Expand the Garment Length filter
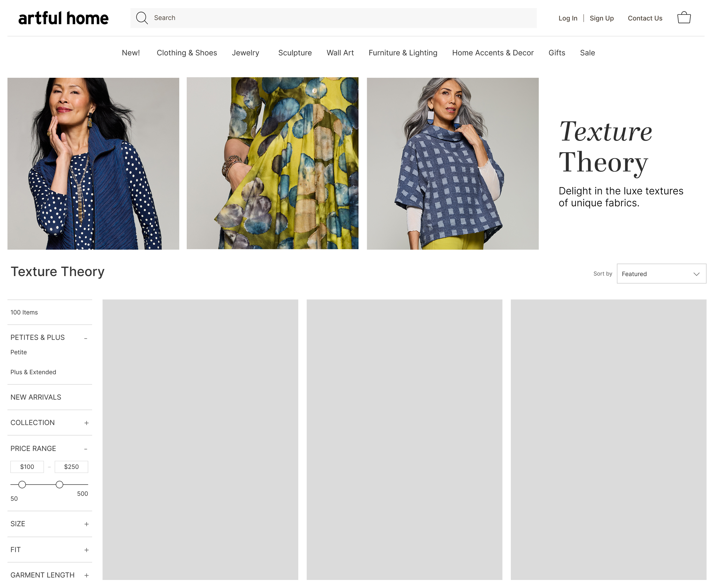 87,575
